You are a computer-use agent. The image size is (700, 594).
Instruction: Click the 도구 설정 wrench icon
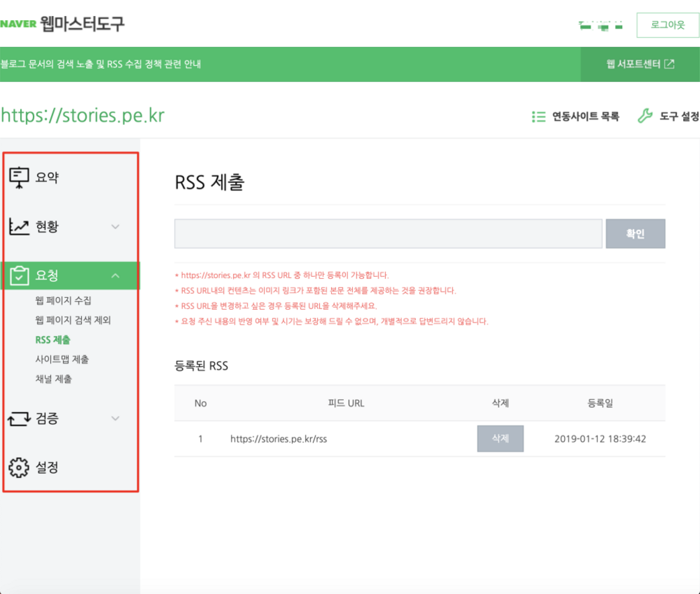644,117
